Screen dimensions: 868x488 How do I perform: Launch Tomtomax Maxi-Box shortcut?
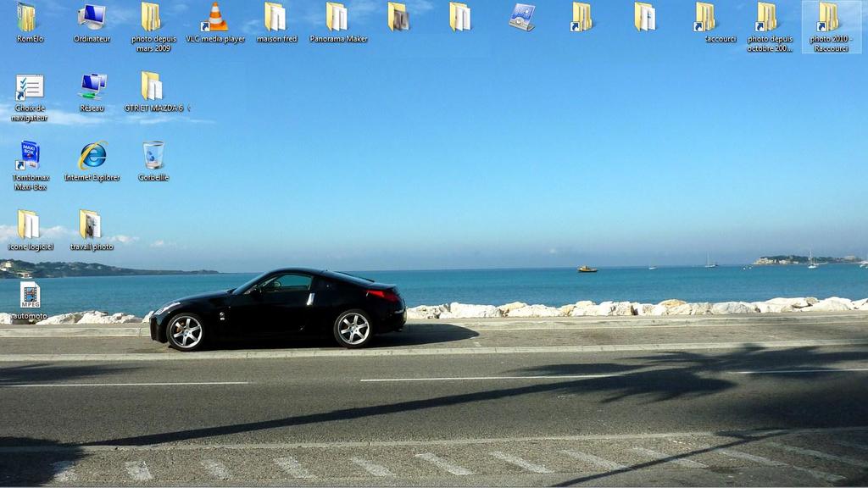point(31,156)
